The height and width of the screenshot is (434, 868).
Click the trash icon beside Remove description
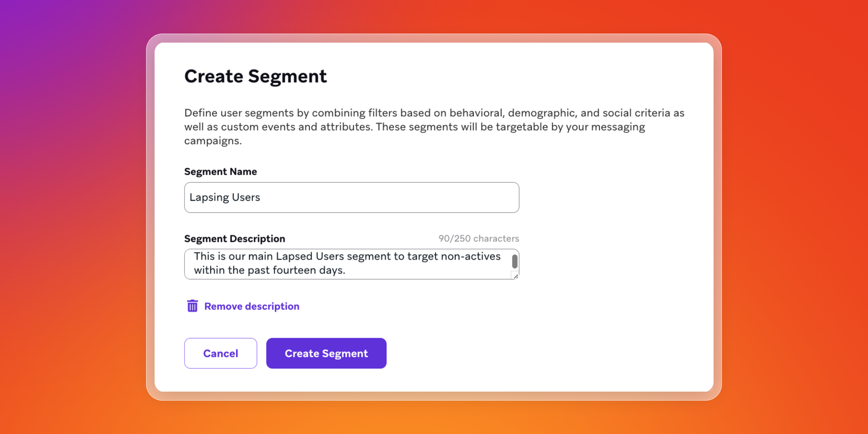192,306
